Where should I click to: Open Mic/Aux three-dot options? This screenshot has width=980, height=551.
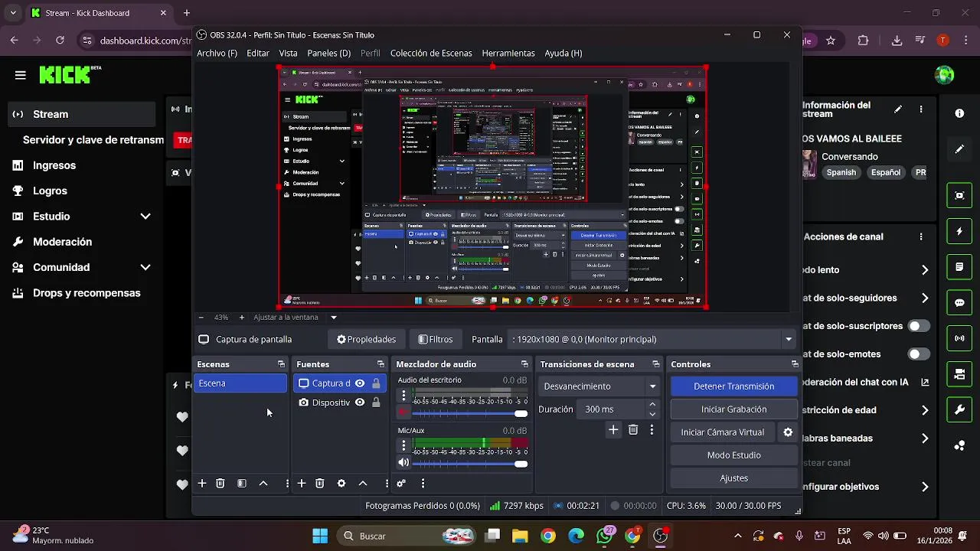coord(403,445)
